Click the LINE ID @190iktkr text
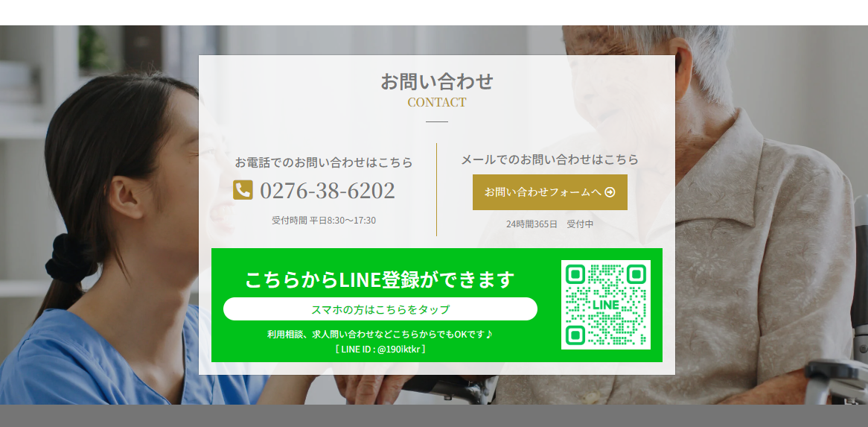868x427 pixels. pos(380,349)
